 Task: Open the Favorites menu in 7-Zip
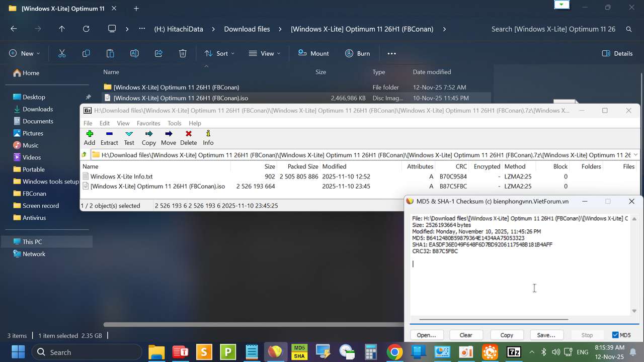(x=148, y=123)
